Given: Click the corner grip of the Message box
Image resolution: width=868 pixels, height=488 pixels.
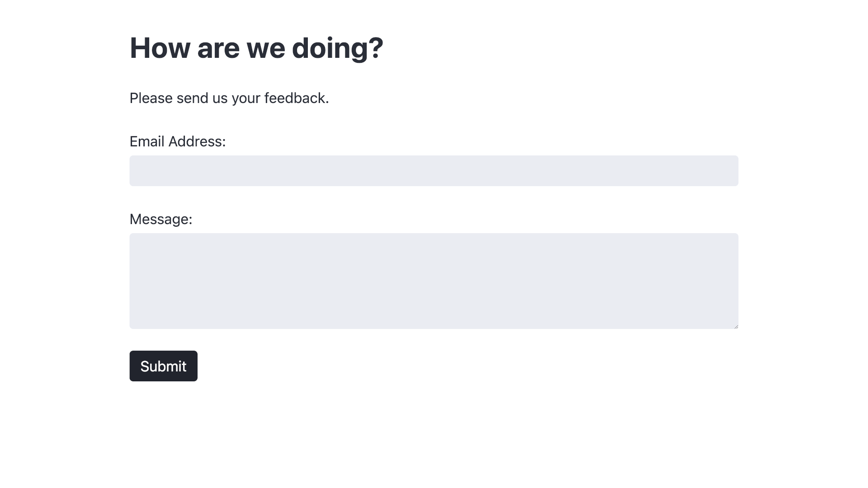Looking at the screenshot, I should click(x=735, y=326).
